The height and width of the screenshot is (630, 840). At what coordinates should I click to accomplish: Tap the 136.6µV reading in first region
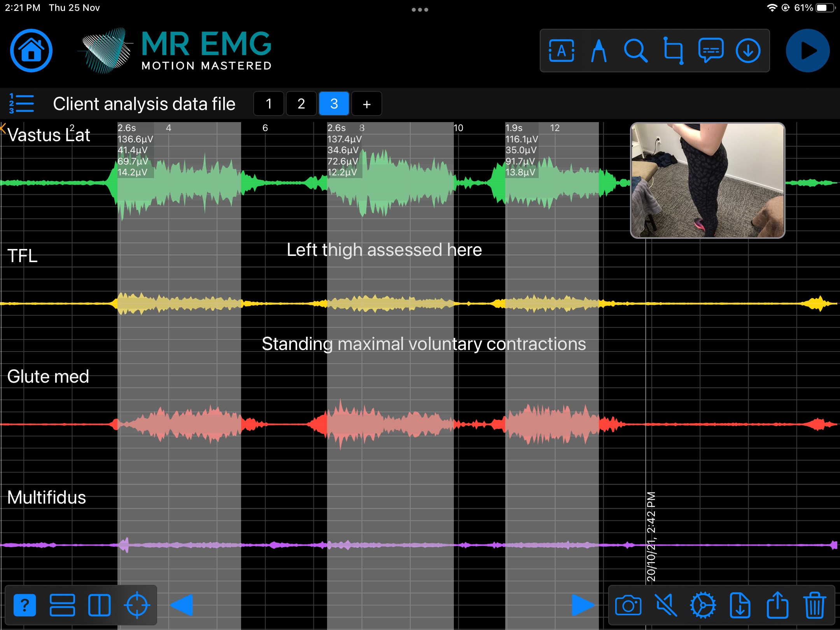click(135, 139)
